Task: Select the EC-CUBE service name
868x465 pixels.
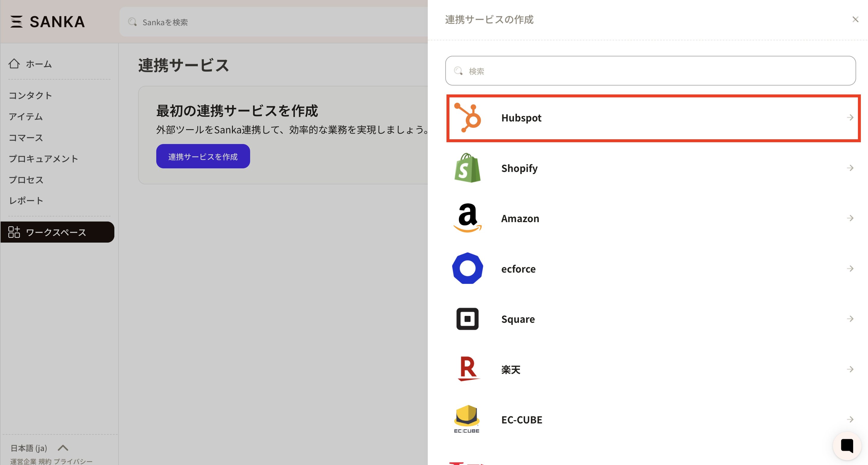Action: 522,420
